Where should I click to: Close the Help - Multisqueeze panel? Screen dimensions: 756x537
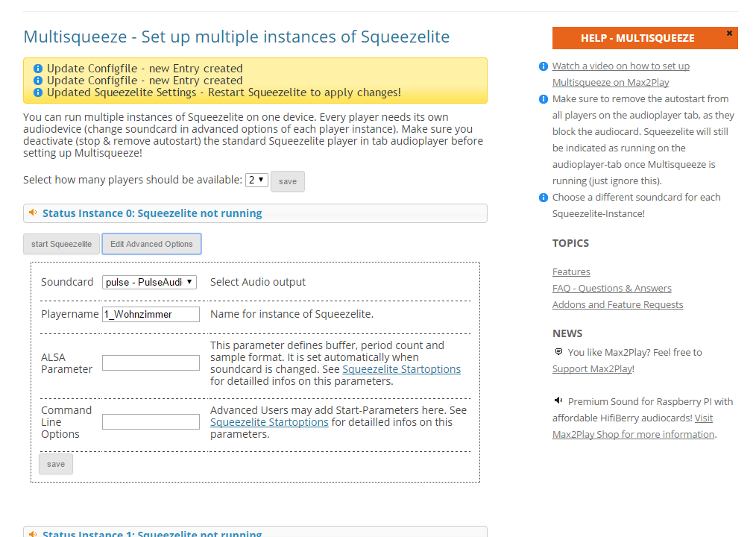pos(729,34)
